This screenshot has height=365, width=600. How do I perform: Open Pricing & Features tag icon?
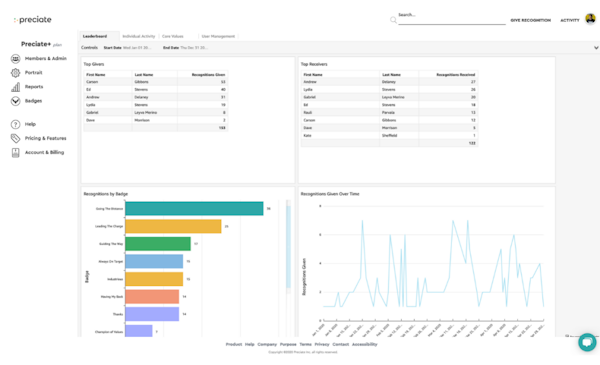[15, 139]
